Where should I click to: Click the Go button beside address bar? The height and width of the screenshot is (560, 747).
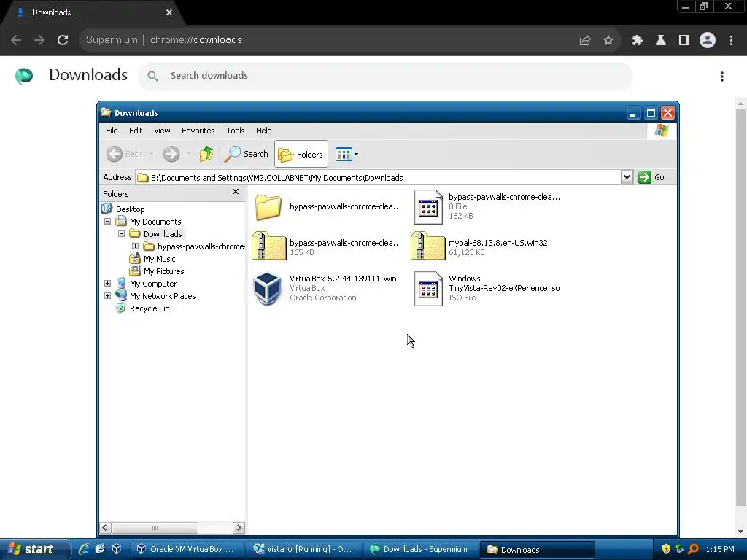(651, 177)
